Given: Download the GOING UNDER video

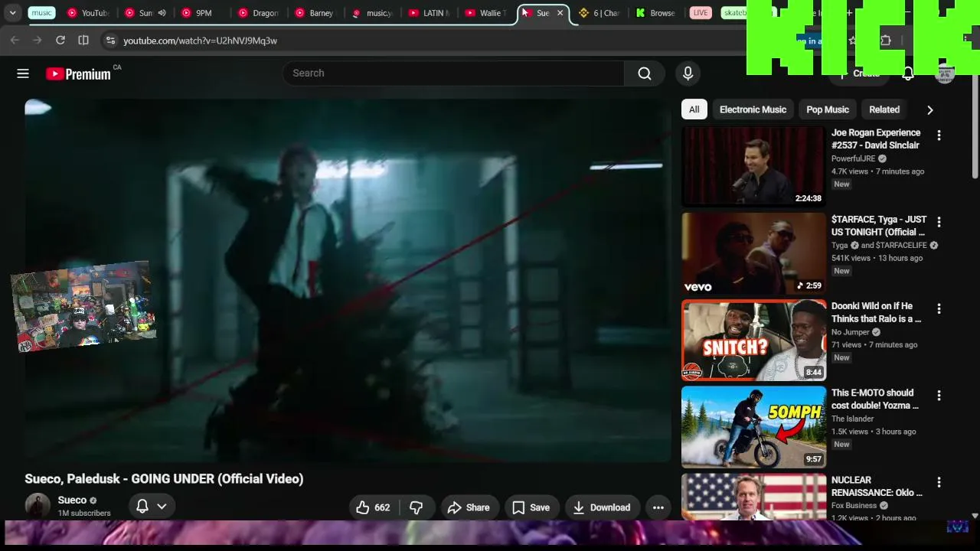Looking at the screenshot, I should point(602,507).
